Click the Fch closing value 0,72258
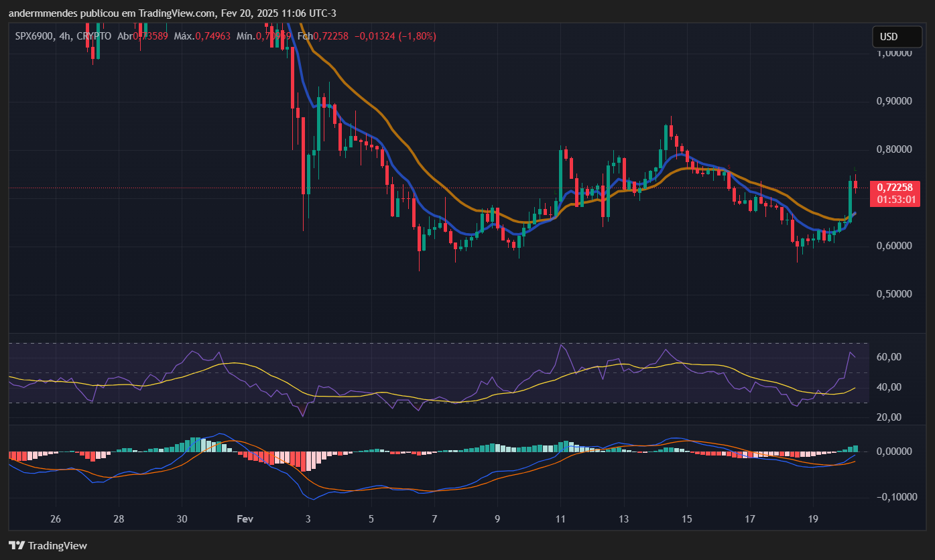 [x=331, y=36]
